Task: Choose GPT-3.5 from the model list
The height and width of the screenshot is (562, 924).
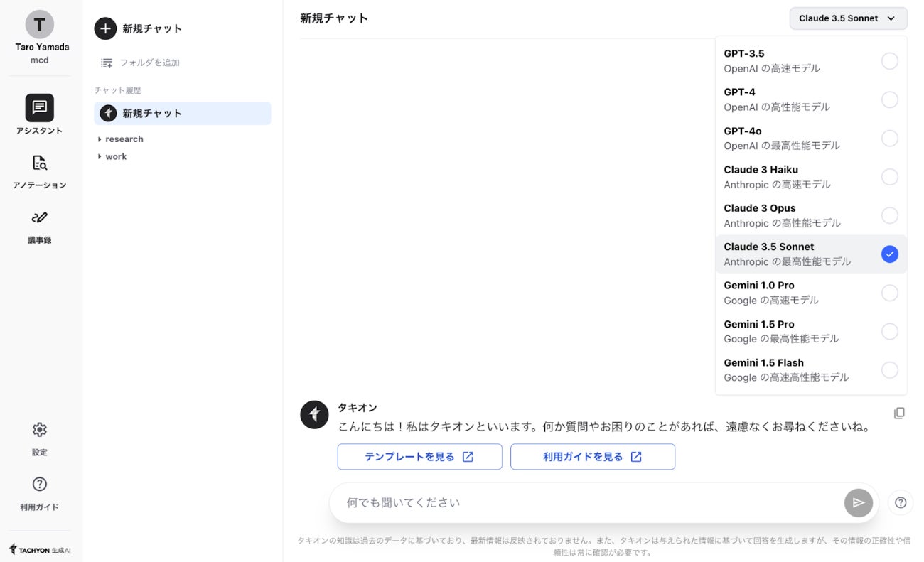Action: coord(811,61)
